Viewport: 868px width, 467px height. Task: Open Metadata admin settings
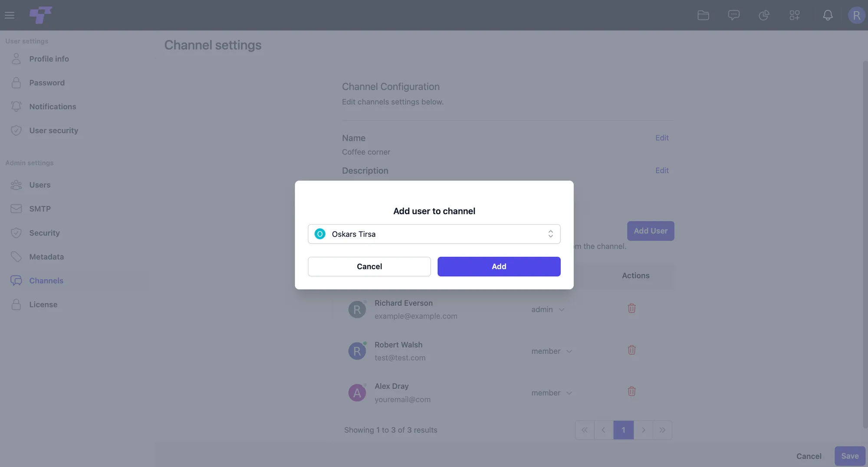click(x=46, y=257)
